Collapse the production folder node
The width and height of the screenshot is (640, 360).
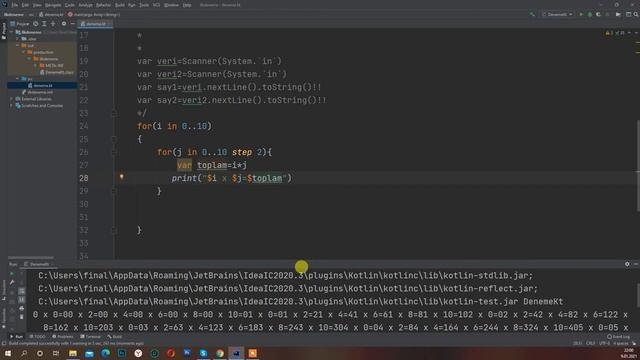tap(23, 52)
